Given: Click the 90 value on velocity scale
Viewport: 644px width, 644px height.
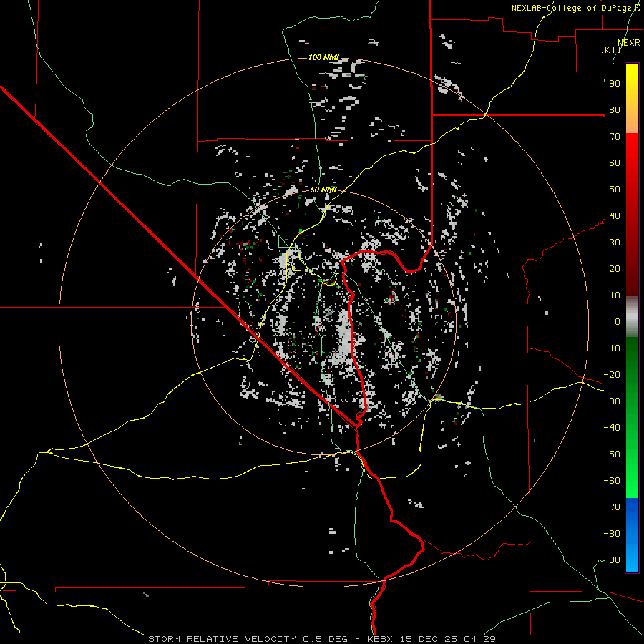Looking at the screenshot, I should [x=615, y=84].
